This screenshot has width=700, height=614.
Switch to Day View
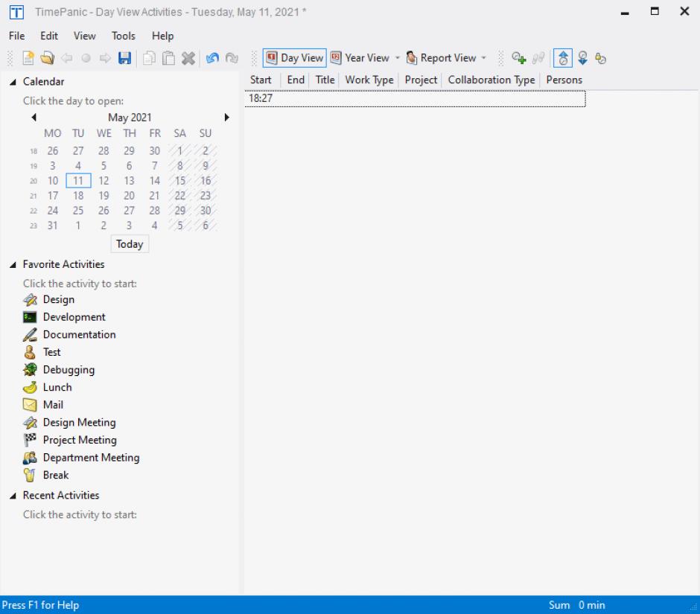(x=295, y=58)
